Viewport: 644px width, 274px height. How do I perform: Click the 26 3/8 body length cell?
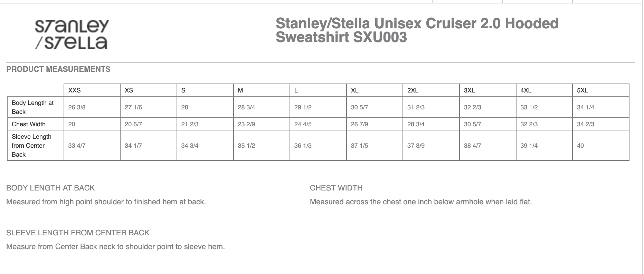77,107
